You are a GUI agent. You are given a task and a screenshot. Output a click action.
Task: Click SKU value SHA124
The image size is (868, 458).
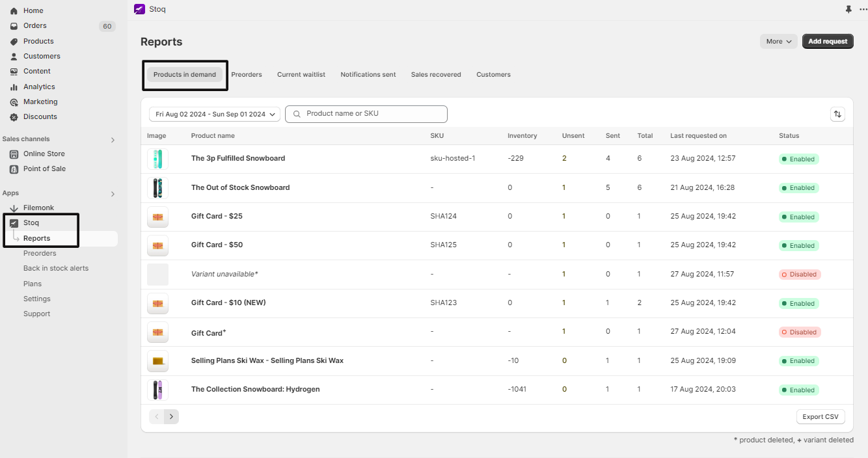pos(444,217)
